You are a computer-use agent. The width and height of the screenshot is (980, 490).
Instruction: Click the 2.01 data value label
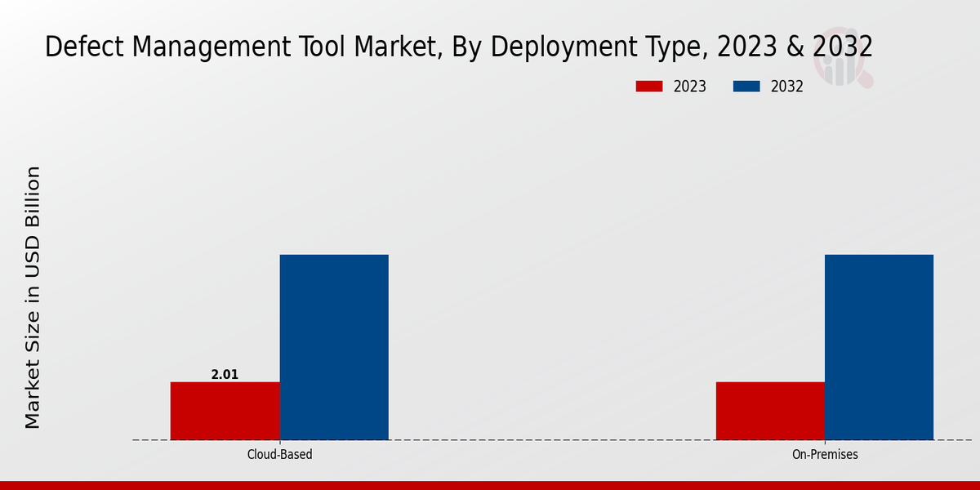coord(225,375)
